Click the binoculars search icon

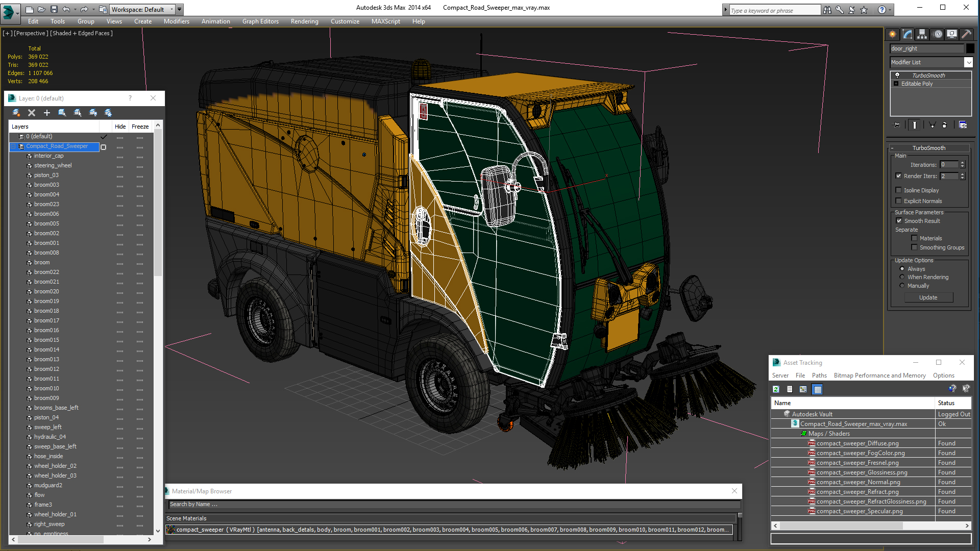[x=827, y=10]
